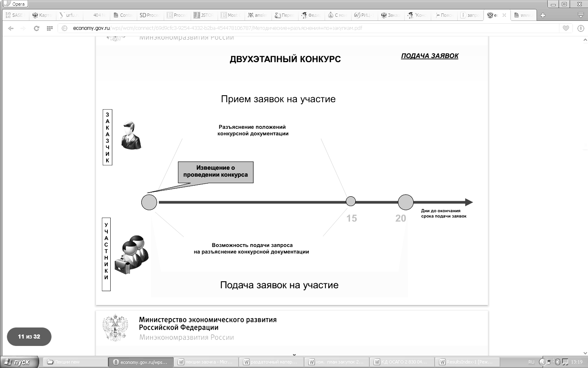Open Лекции new folder in taskbar
Screen dimensions: 588x368
75,362
